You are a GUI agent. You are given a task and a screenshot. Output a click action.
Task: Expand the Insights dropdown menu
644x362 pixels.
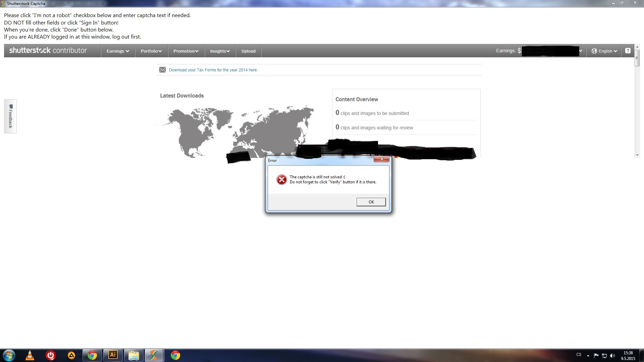pos(220,51)
